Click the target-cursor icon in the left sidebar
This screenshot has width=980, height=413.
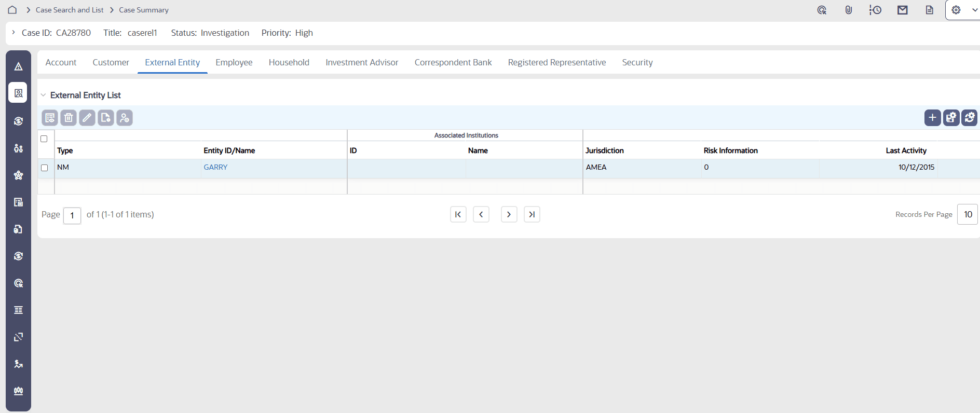click(x=18, y=283)
